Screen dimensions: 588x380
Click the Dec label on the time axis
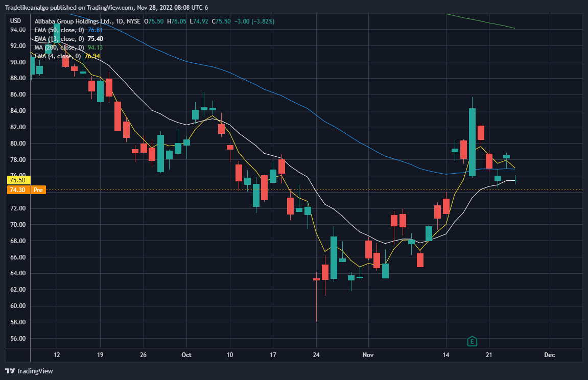point(550,355)
